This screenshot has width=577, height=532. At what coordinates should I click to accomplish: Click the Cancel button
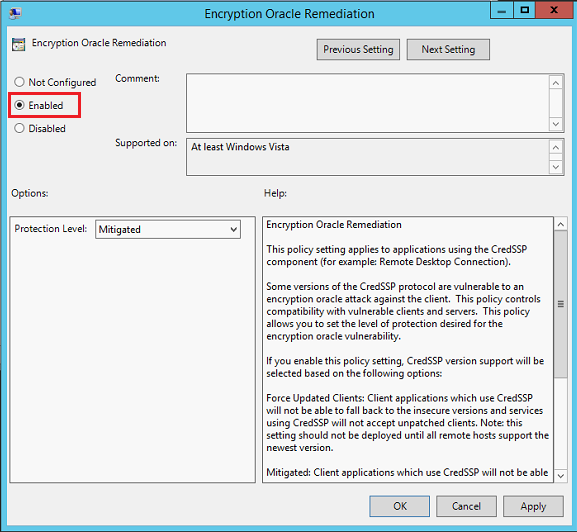pyautogui.click(x=466, y=506)
